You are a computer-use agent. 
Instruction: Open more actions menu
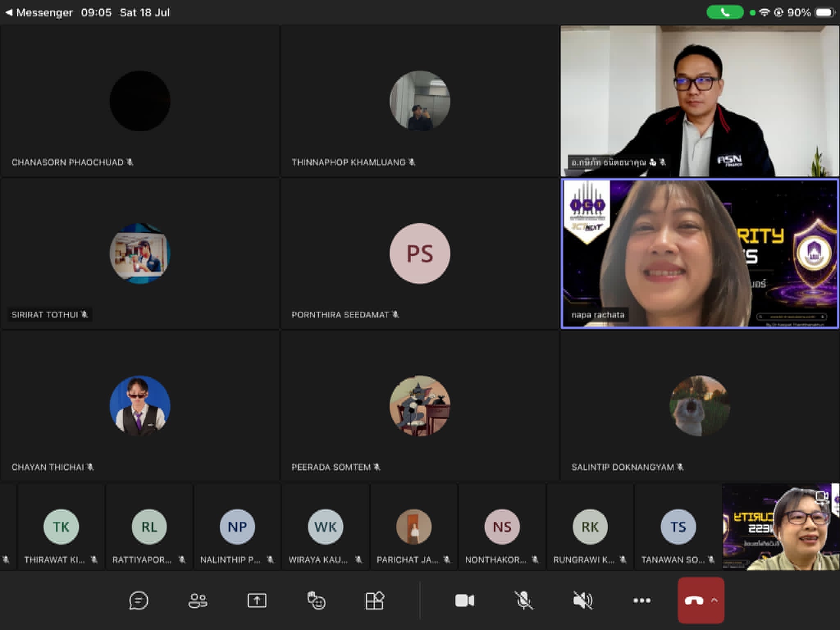[642, 600]
